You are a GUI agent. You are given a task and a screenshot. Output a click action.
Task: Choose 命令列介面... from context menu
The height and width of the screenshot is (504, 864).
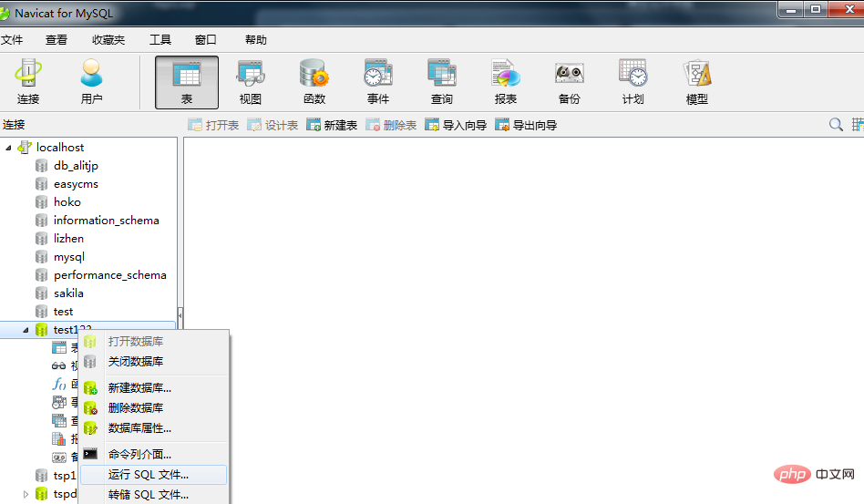point(154,455)
